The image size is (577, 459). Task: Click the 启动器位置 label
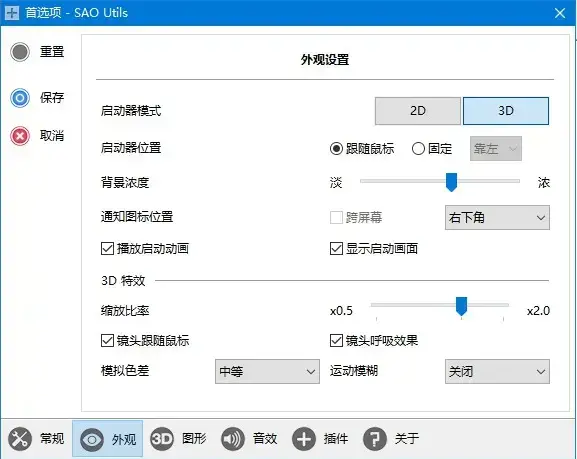tap(131, 148)
